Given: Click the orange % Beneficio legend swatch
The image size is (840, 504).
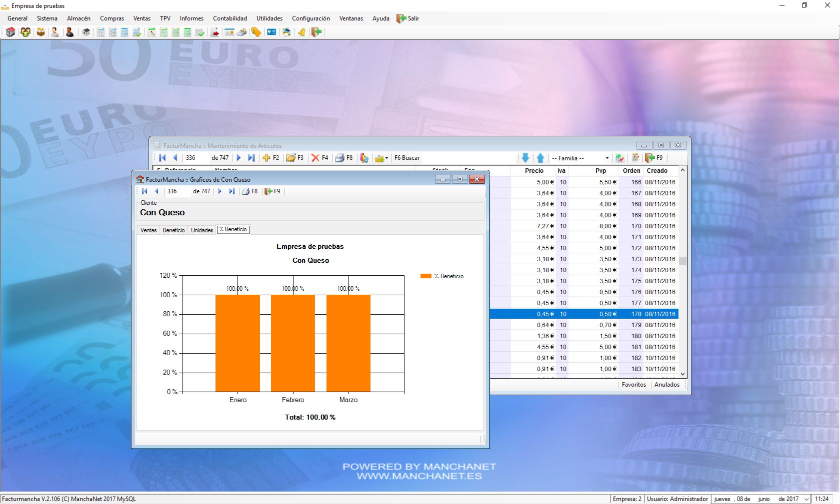Looking at the screenshot, I should [x=425, y=276].
